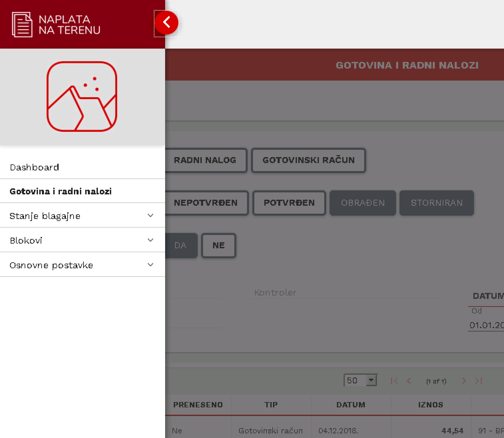
Task: Open Dashboard from the side menu
Action: 35,167
